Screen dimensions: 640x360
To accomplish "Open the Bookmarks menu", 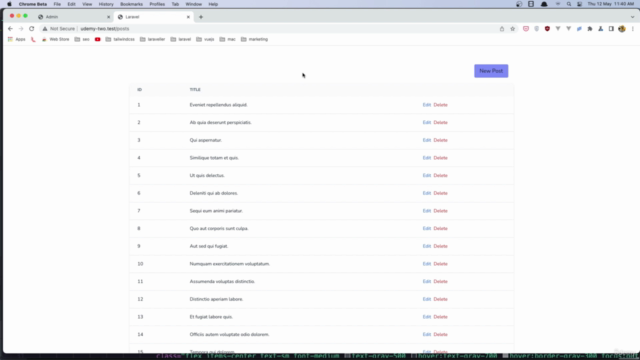I will [131, 4].
